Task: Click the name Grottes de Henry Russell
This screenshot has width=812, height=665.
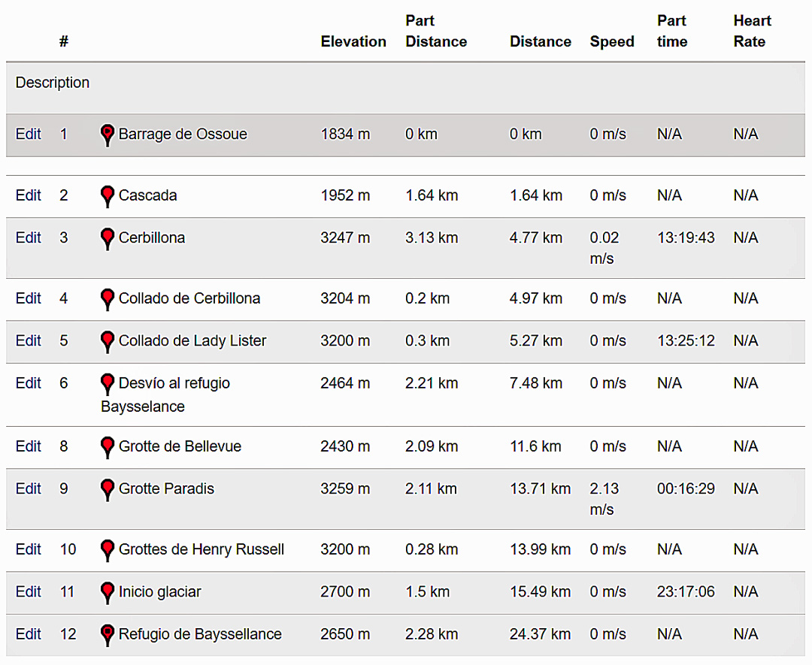Action: [201, 549]
